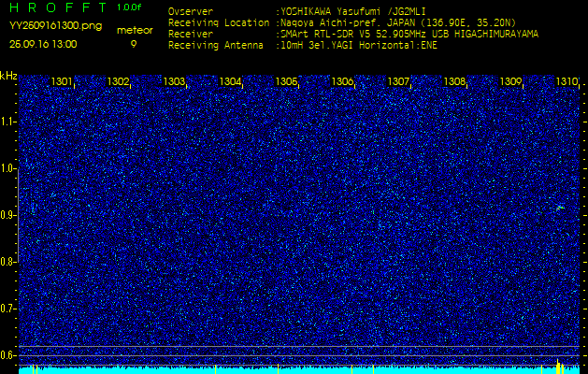Image resolution: width=588 pixels, height=374 pixels.
Task: Click the 1310 time marker
Action: (x=566, y=82)
